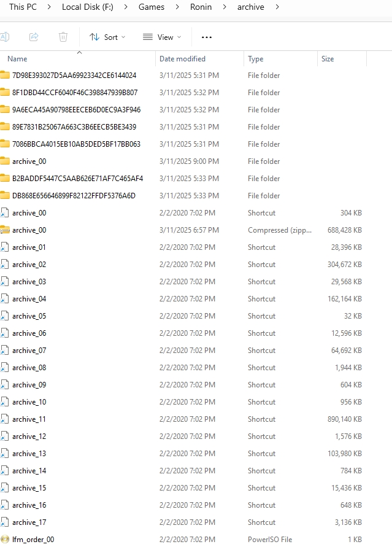Click the 890,140 KB size cell
The width and height of the screenshot is (392, 547).
pos(345,419)
